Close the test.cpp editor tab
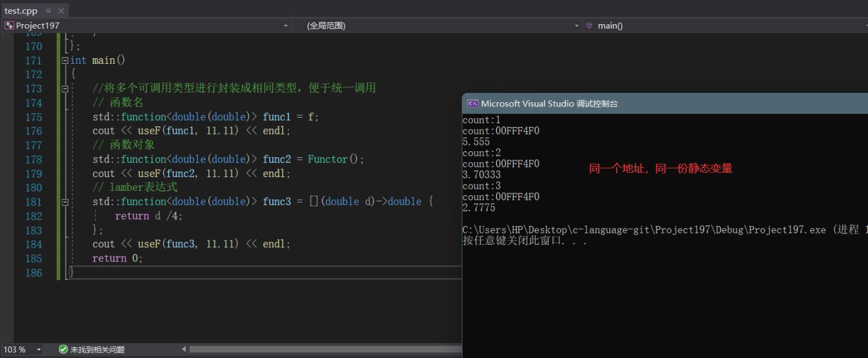The width and height of the screenshot is (868, 358). [61, 11]
